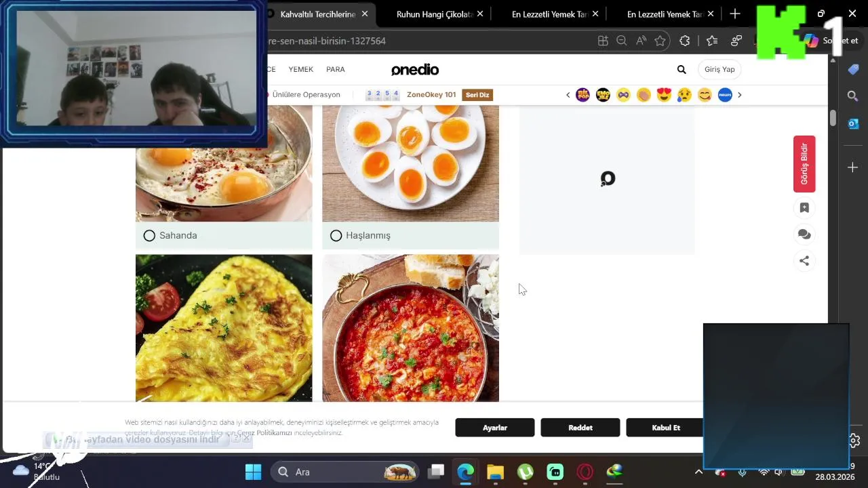
Task: Click the address bar URL text
Action: pos(327,41)
